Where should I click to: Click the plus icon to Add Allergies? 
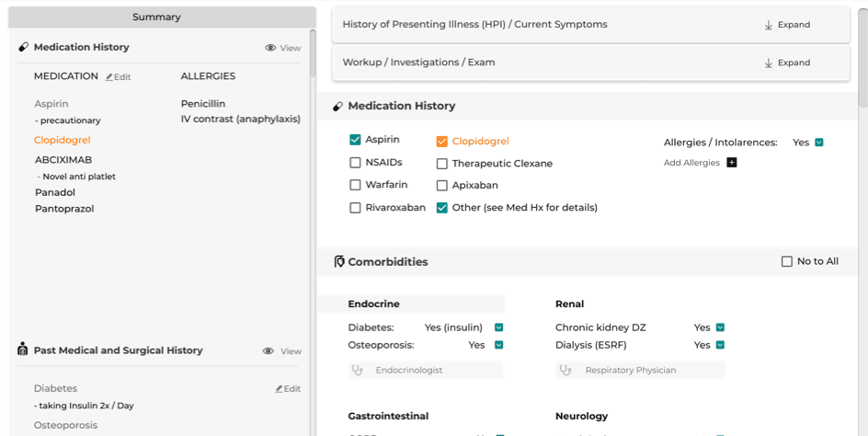pyautogui.click(x=731, y=163)
